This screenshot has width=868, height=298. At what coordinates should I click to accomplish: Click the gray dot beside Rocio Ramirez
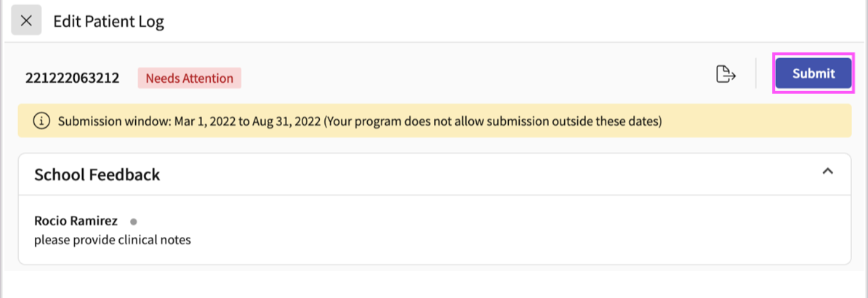134,222
